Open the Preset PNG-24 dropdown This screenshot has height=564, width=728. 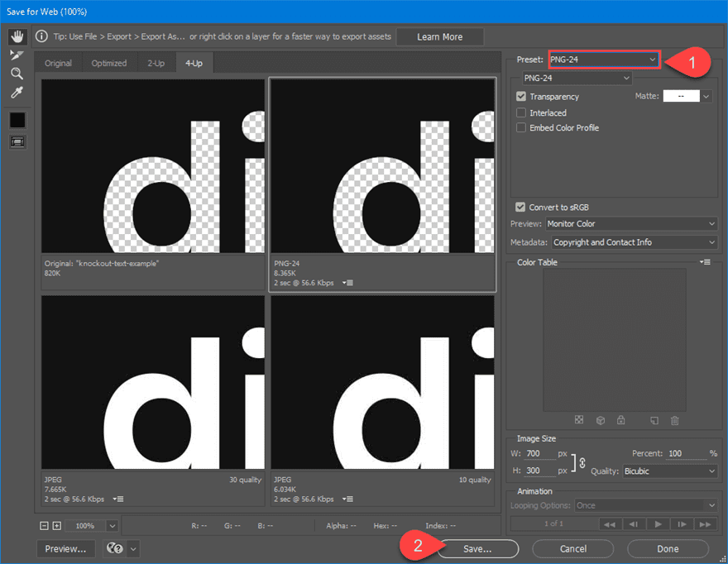[x=604, y=60]
